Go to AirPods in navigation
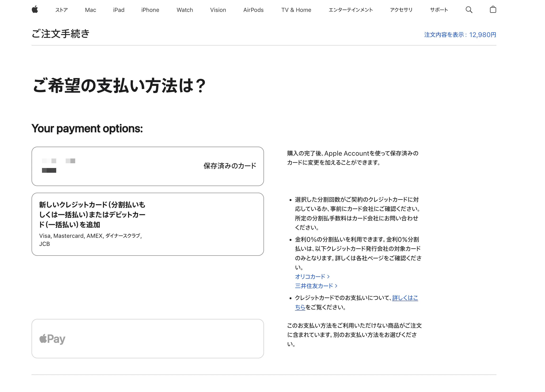 253,10
